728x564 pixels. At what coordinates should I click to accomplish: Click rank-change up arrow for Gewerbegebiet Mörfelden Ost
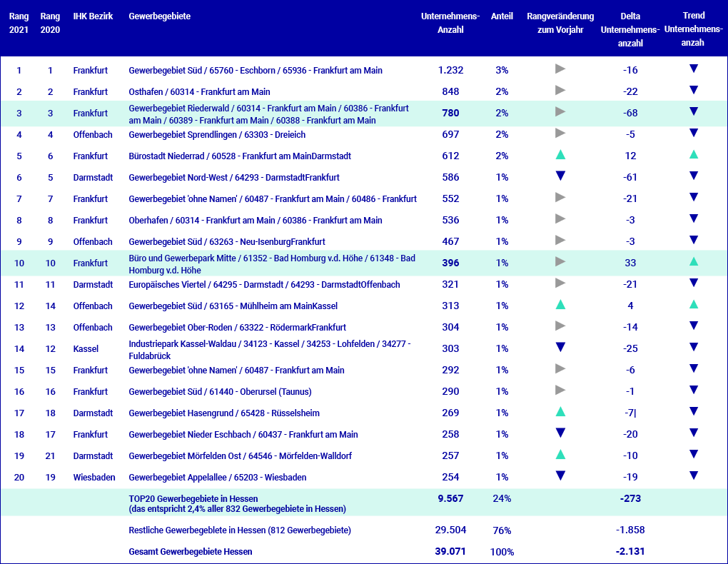[560, 455]
